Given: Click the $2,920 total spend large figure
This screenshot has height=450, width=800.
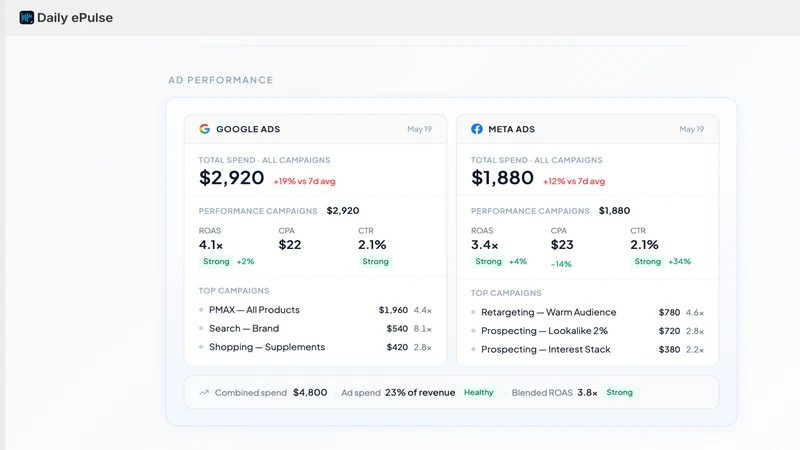Looking at the screenshot, I should [x=232, y=178].
